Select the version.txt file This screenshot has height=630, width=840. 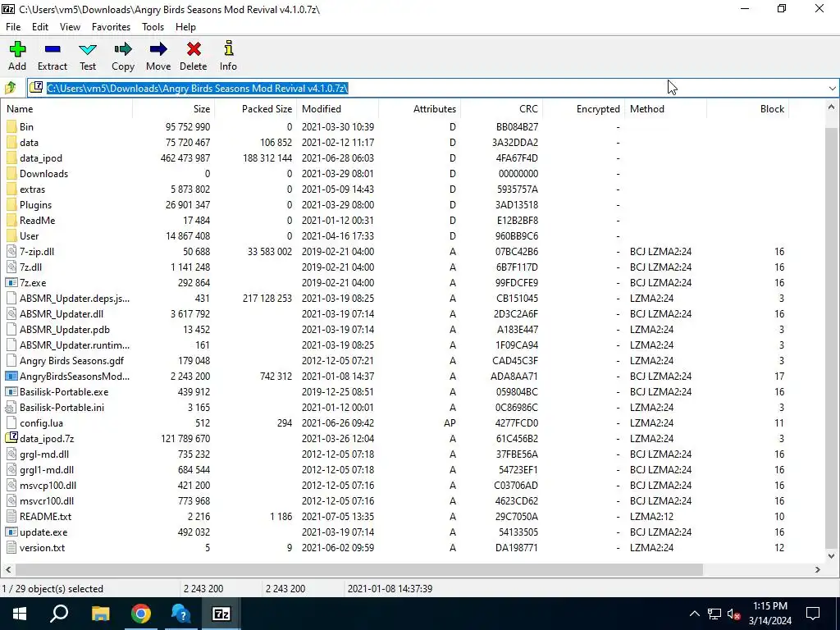tap(43, 547)
